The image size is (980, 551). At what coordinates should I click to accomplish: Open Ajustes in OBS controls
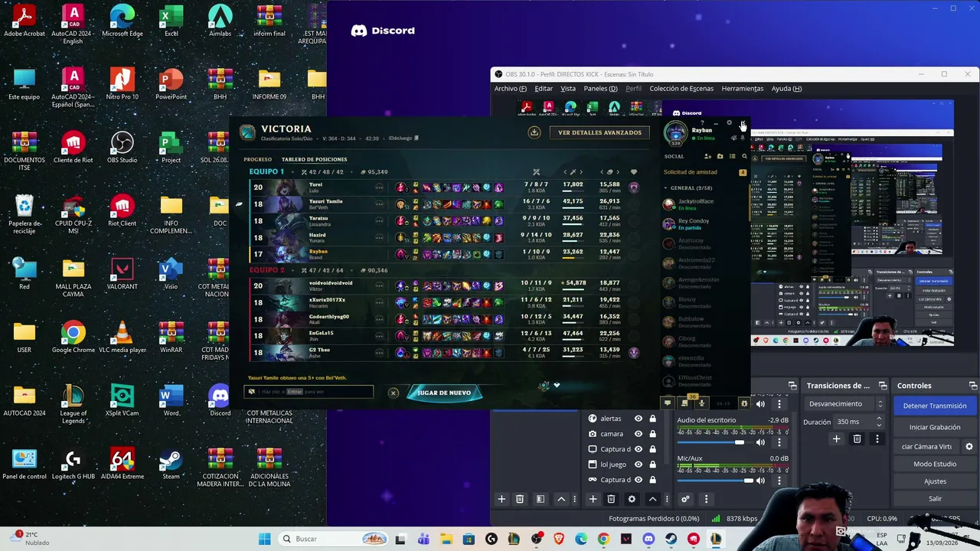click(935, 481)
